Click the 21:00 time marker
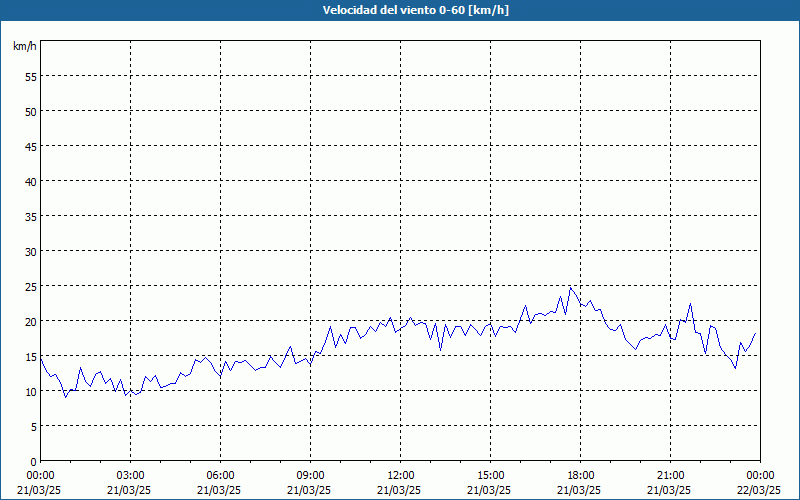 (x=670, y=475)
